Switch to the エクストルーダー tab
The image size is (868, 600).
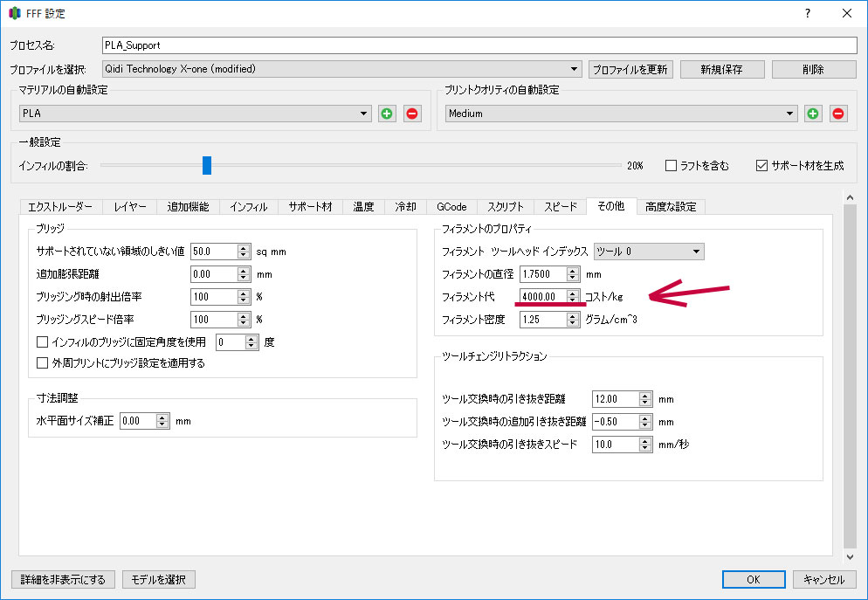[x=60, y=207]
